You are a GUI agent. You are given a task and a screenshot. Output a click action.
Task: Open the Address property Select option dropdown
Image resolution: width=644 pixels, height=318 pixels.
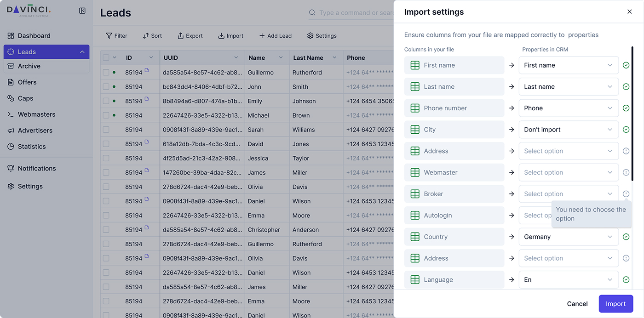[x=568, y=151]
